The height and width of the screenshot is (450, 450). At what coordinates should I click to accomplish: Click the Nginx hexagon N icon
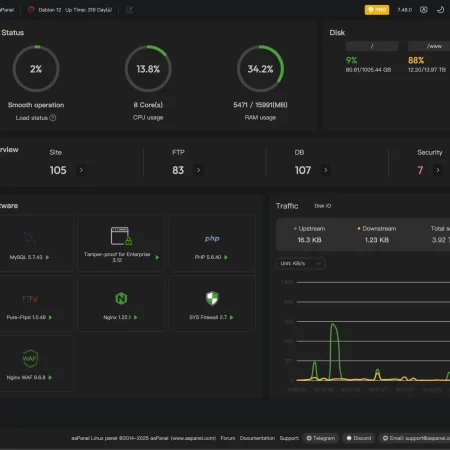[x=121, y=298]
